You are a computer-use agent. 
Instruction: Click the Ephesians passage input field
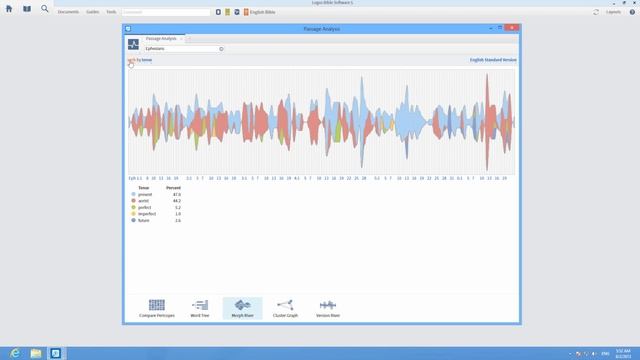pos(181,49)
